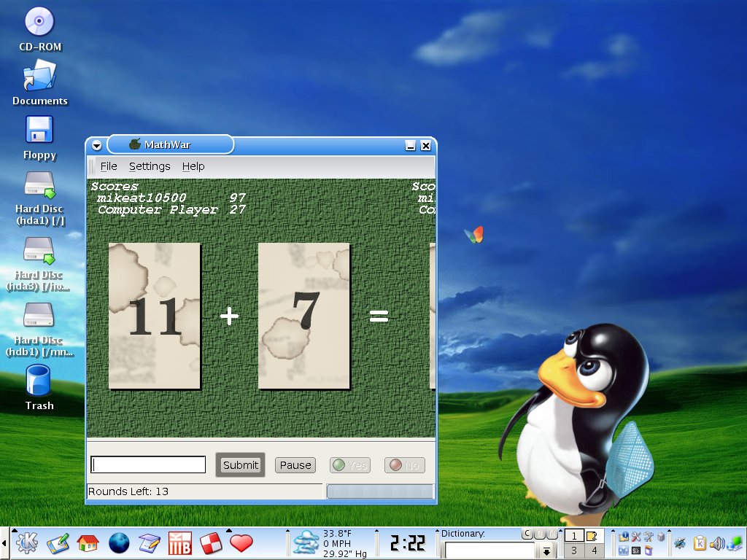Click the gray cube launcher icon

[661, 537]
